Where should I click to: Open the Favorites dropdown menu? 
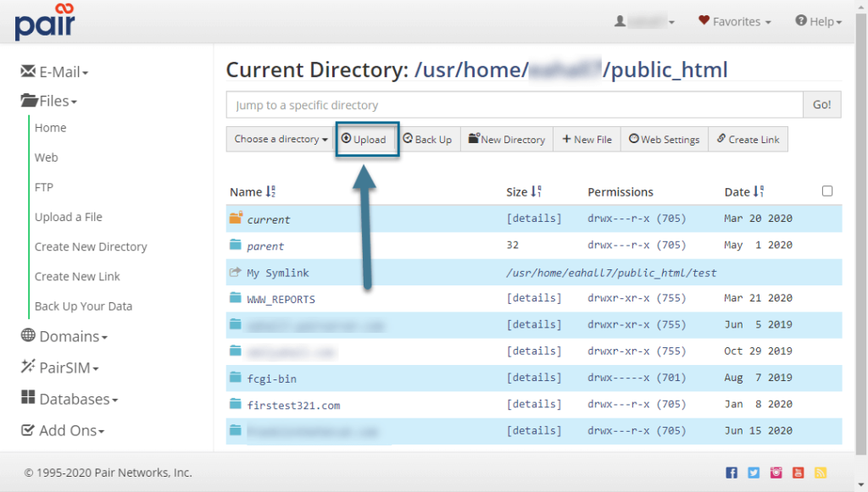coord(734,22)
